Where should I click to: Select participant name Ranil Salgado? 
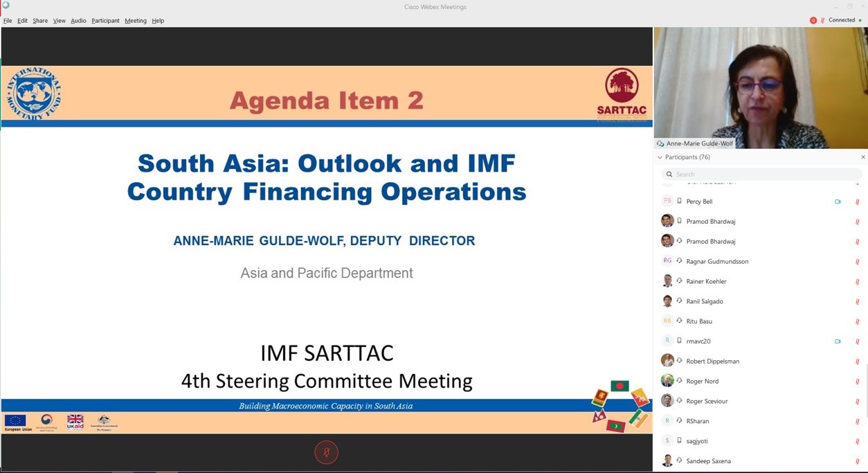point(705,302)
